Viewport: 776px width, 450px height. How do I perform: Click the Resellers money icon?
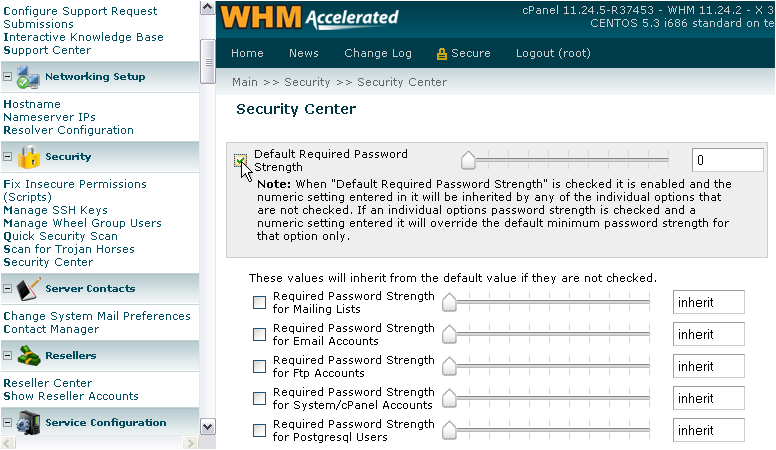click(x=29, y=355)
